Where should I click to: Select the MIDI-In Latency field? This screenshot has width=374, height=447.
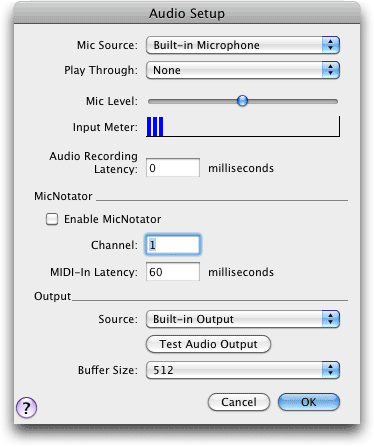[x=173, y=272]
